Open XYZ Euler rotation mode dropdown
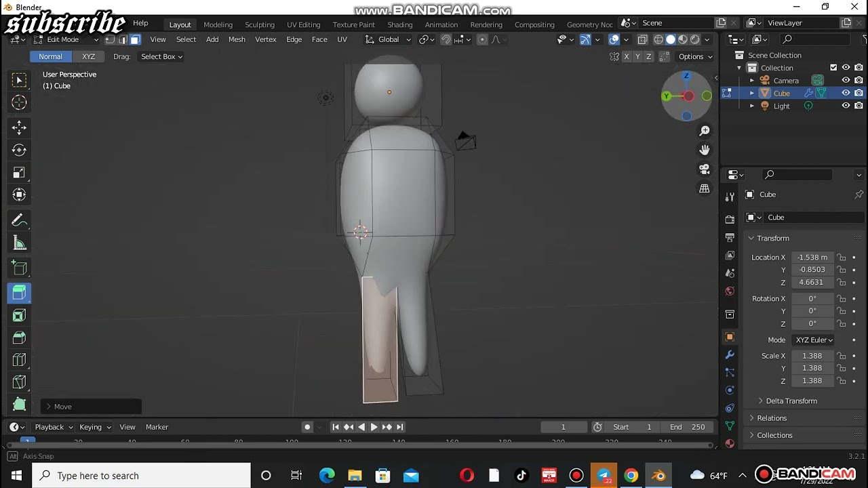The image size is (868, 488). pos(813,340)
